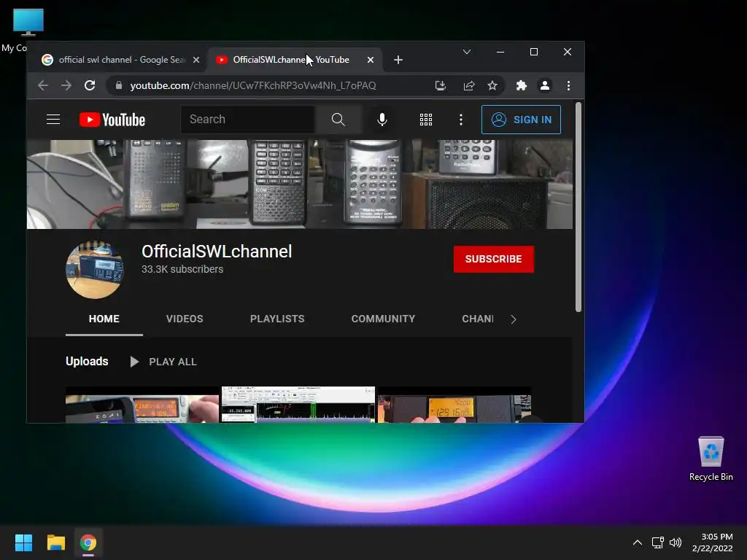The image size is (747, 560).
Task: Open YouTube settings three-dot menu
Action: click(461, 120)
